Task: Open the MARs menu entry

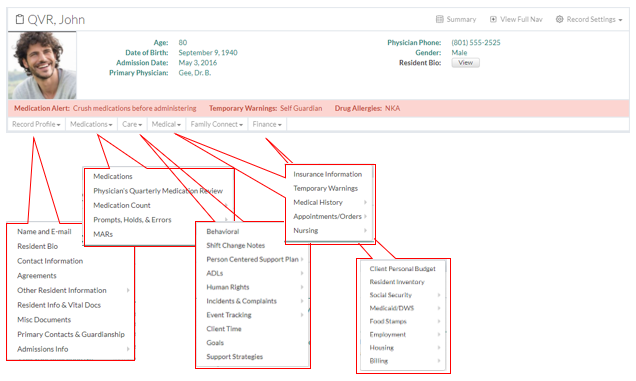Action: tap(103, 234)
